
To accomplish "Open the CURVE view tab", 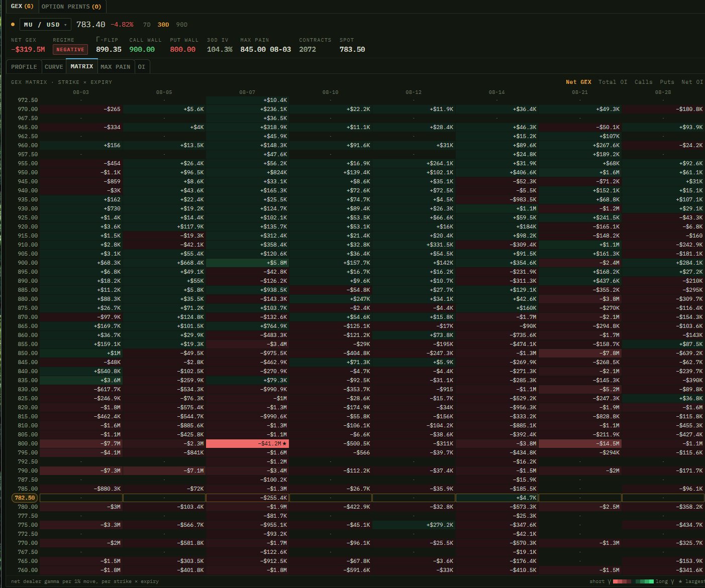I will coord(54,67).
